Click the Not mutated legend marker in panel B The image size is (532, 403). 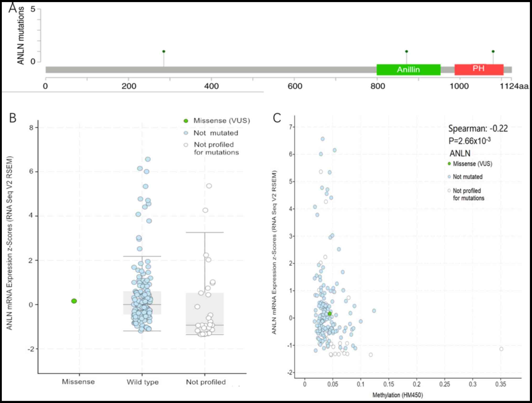[186, 133]
